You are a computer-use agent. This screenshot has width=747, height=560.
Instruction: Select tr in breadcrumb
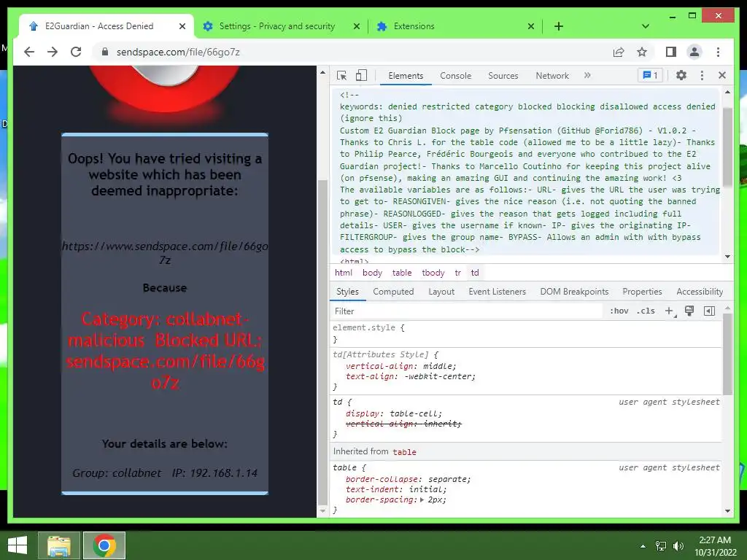pyautogui.click(x=457, y=273)
